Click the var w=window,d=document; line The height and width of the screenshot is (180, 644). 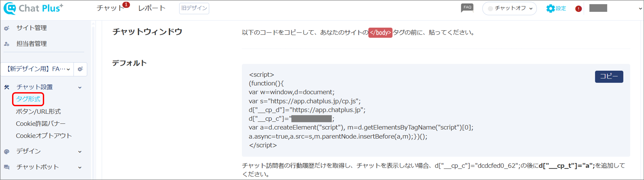292,92
